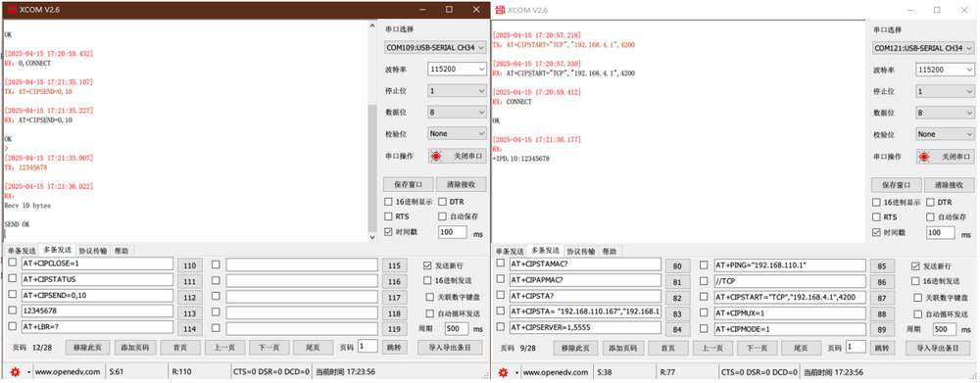The height and width of the screenshot is (383, 980).
Task: Click S:61 counter in left status bar
Action: click(x=117, y=372)
